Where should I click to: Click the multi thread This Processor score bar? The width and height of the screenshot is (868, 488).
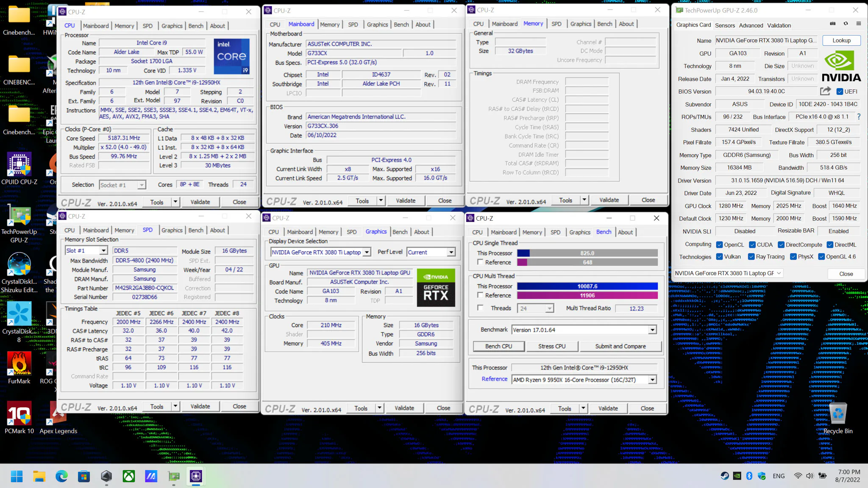[x=587, y=286]
